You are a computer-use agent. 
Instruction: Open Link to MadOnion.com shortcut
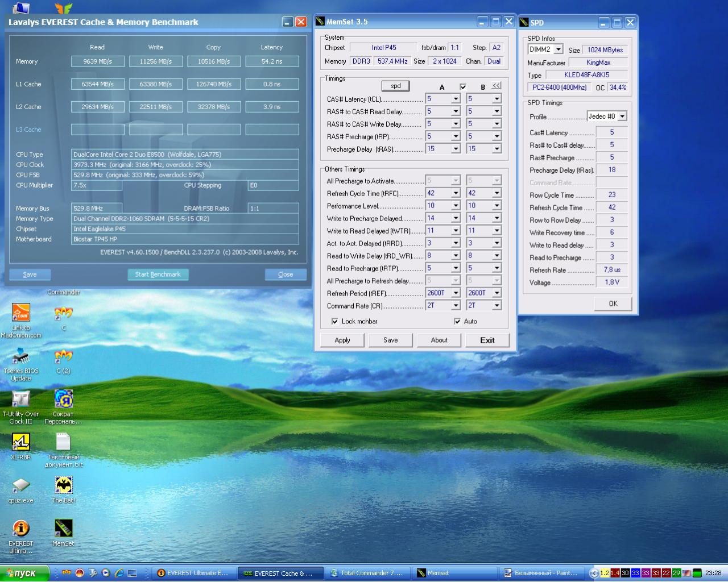21,313
